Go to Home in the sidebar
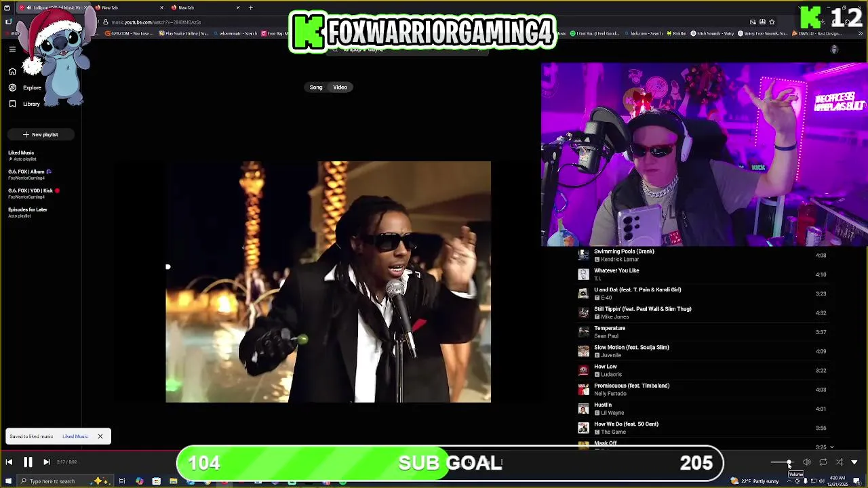Viewport: 868px width, 488px height. [x=12, y=70]
